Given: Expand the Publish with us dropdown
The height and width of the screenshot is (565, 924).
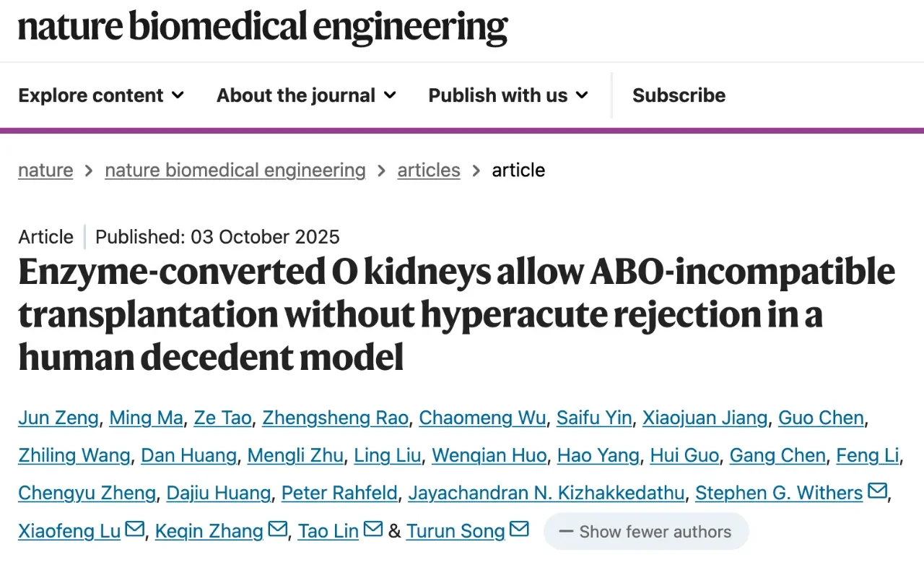Looking at the screenshot, I should coord(508,95).
